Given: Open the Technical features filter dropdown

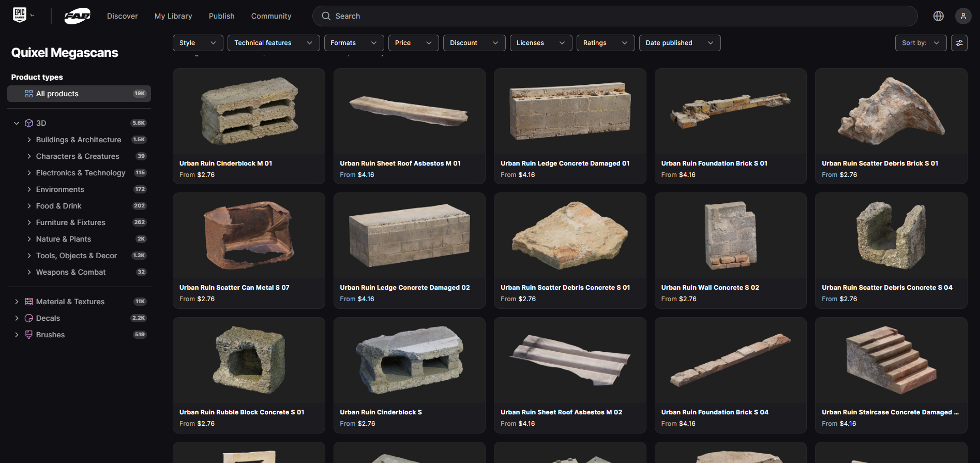Looking at the screenshot, I should click(x=274, y=43).
